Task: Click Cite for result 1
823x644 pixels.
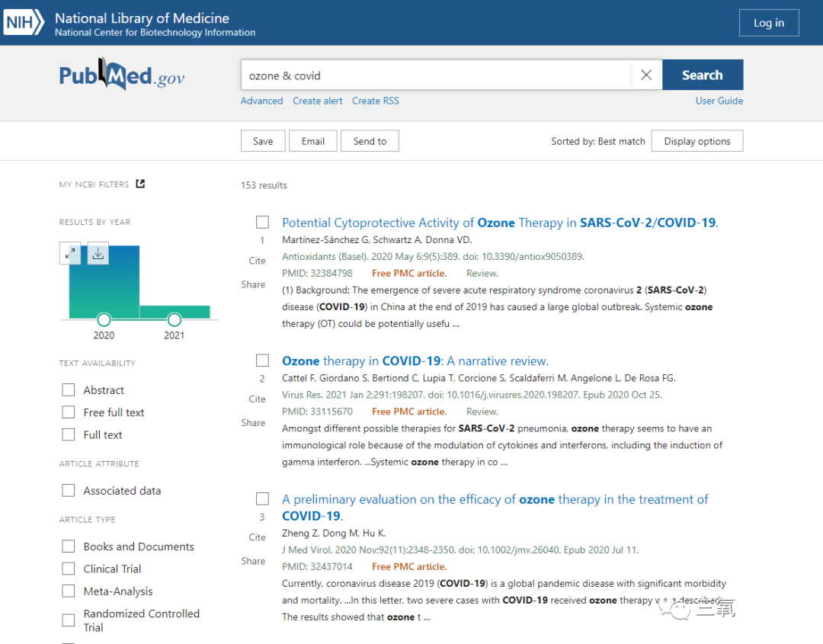Action: pyautogui.click(x=258, y=261)
